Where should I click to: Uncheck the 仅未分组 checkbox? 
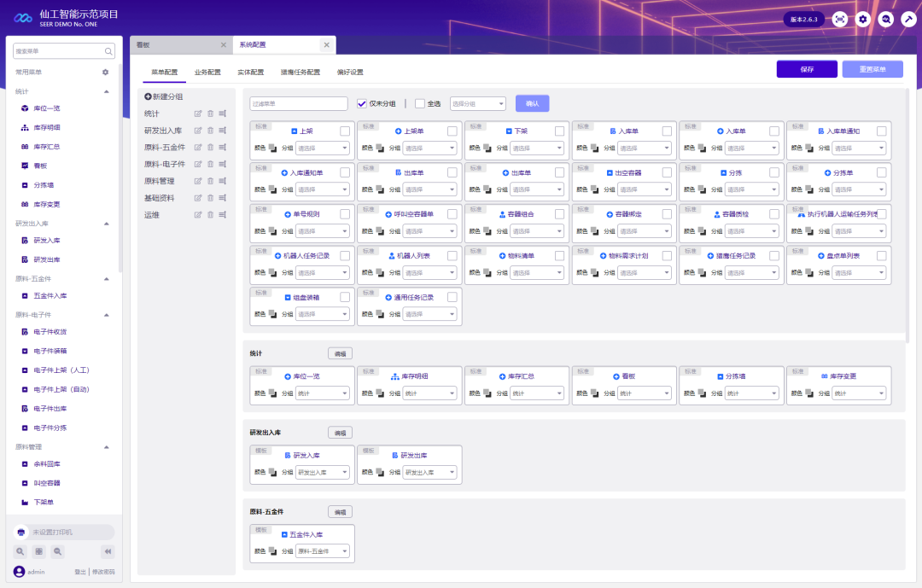(x=362, y=103)
